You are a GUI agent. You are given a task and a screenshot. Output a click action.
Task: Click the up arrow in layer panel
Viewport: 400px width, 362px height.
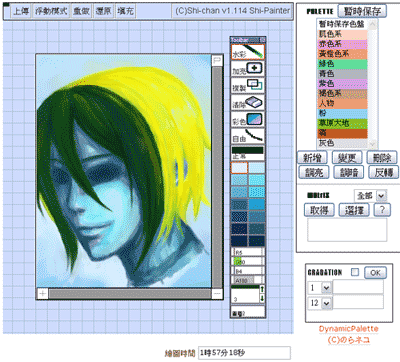pos(262,289)
